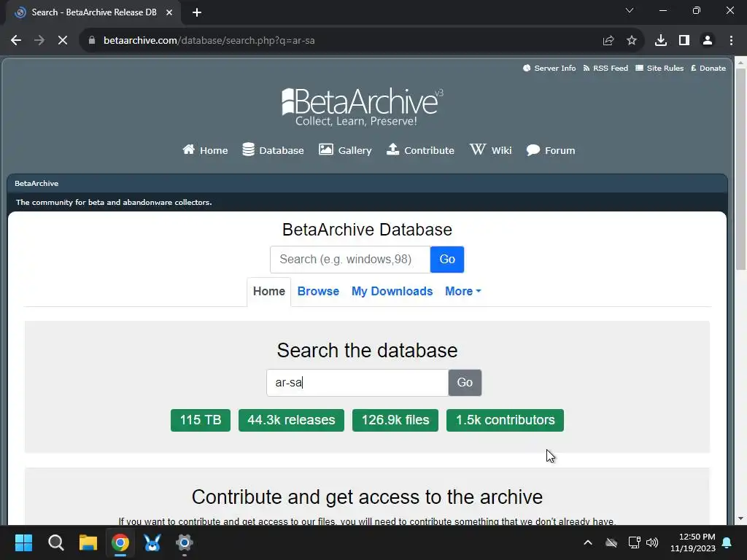Open Forum in site navigation
This screenshot has height=560, width=747.
point(551,150)
